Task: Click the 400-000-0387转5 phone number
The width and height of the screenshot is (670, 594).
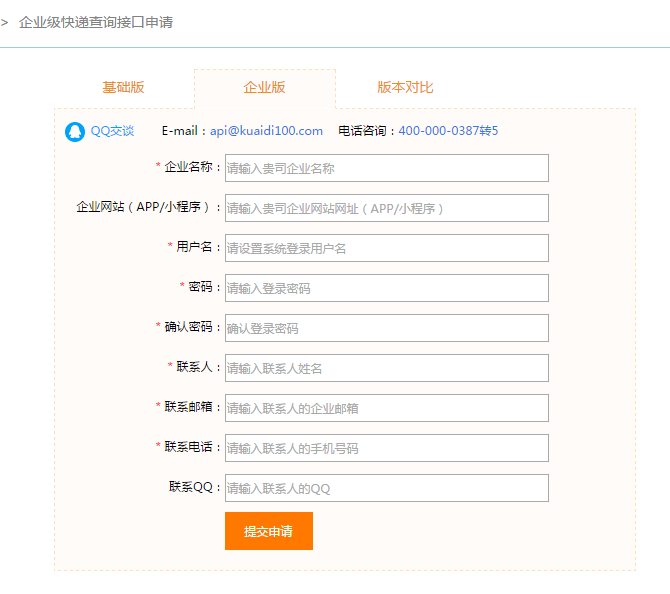Action: point(448,131)
